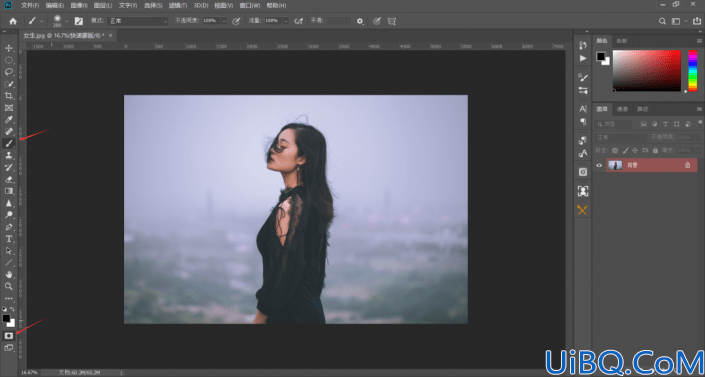Open the Brush Settings panel icon
The height and width of the screenshot is (377, 705).
[x=583, y=77]
